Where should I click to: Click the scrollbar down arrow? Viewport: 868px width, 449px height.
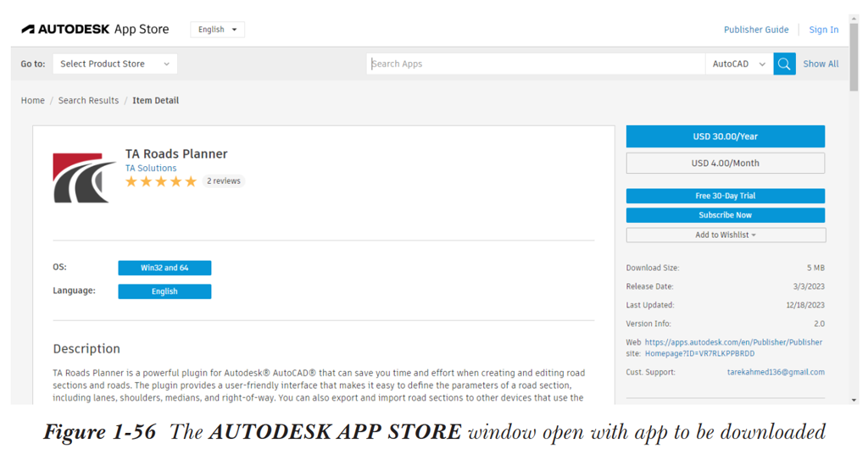(x=854, y=400)
